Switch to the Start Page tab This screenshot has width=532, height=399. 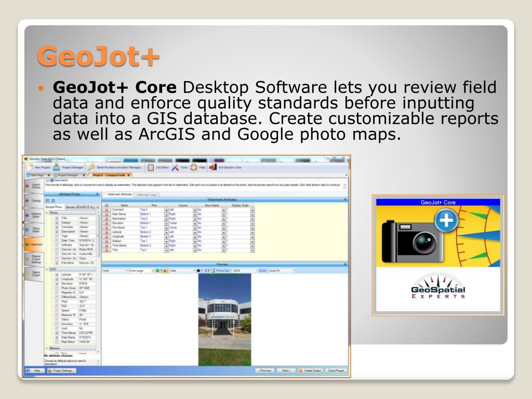pyautogui.click(x=37, y=175)
